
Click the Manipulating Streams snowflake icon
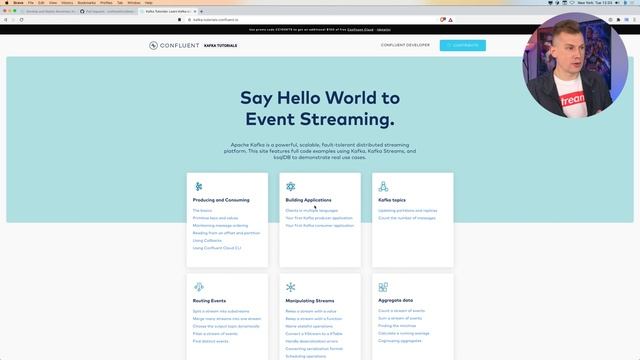pyautogui.click(x=291, y=287)
